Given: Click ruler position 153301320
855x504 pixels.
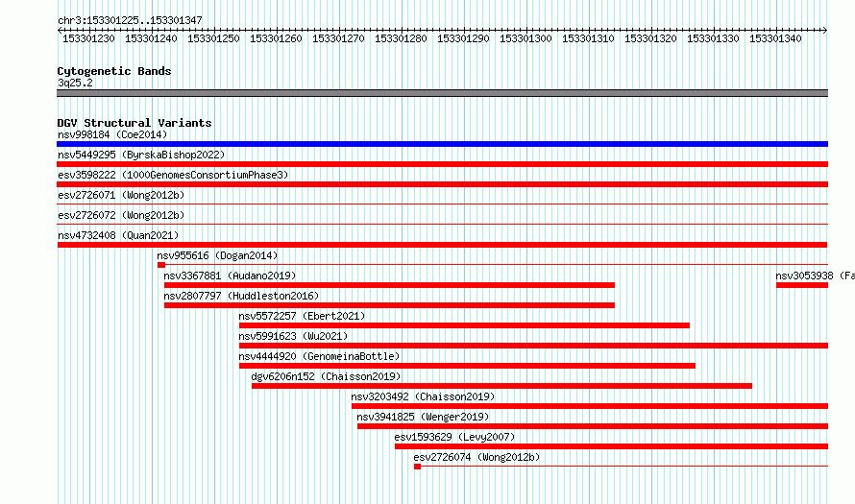Looking at the screenshot, I should coord(650,38).
